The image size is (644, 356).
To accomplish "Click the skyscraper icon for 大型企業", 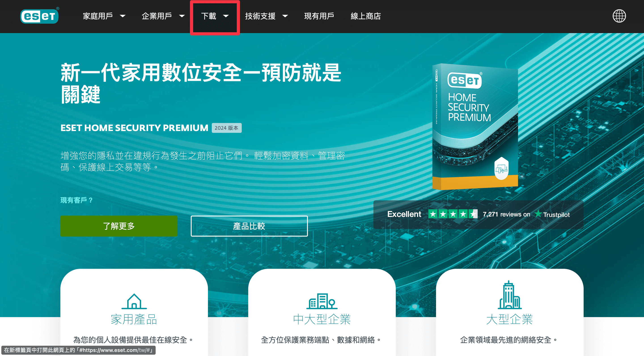I will pyautogui.click(x=510, y=295).
